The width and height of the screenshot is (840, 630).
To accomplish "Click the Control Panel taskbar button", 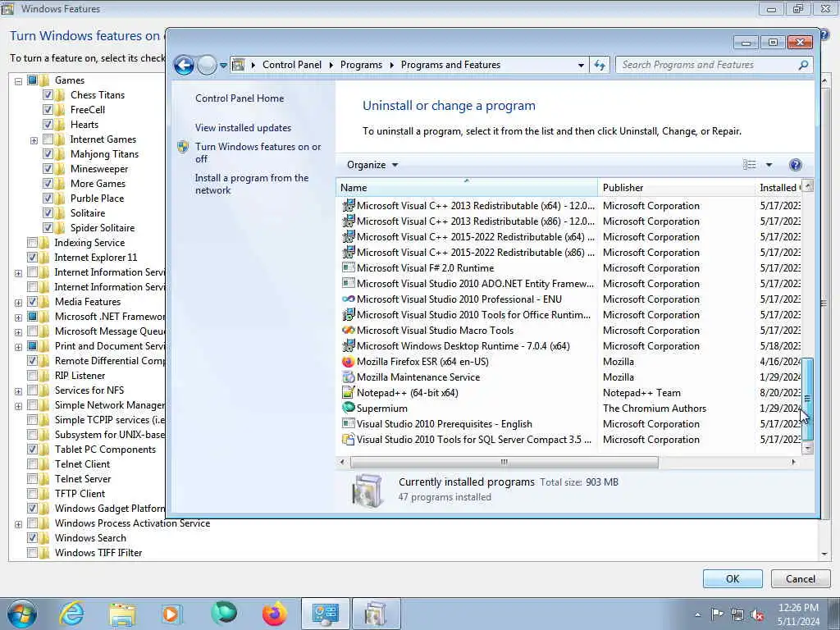I will coord(325,614).
